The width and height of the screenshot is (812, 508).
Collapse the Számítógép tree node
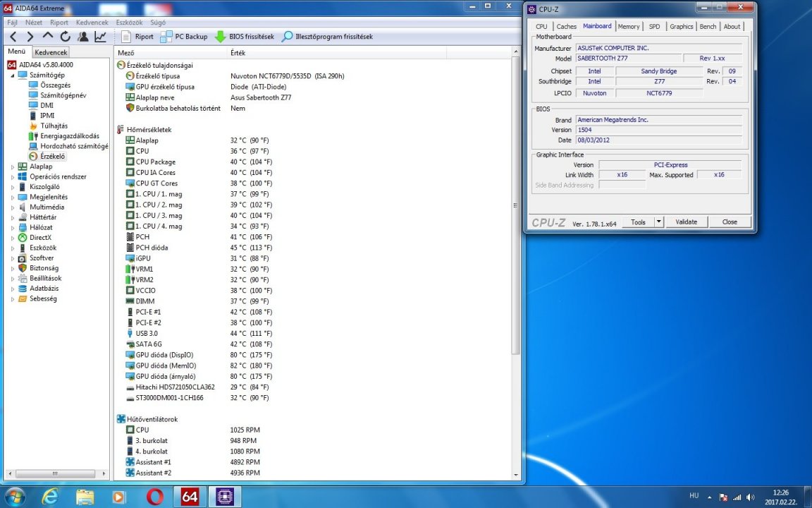tap(13, 75)
